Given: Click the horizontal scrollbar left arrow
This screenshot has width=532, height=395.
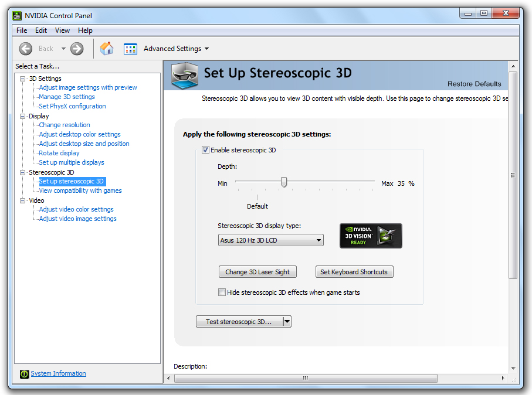Looking at the screenshot, I should (168, 378).
